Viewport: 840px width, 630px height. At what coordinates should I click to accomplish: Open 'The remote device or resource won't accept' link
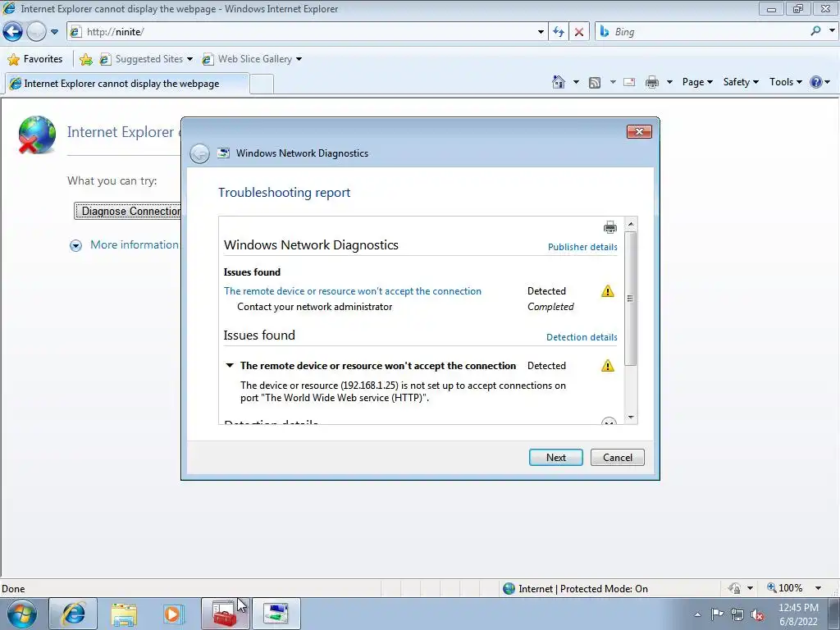[353, 291]
